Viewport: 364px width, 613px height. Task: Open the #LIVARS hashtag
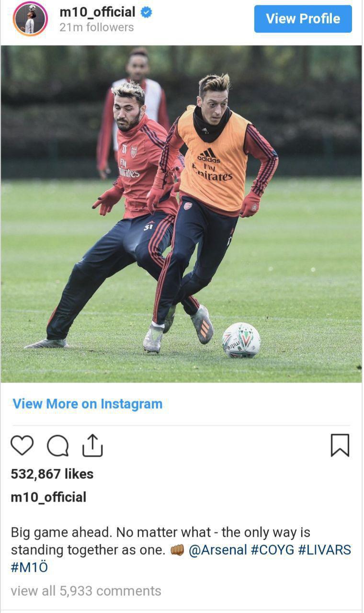click(x=324, y=550)
